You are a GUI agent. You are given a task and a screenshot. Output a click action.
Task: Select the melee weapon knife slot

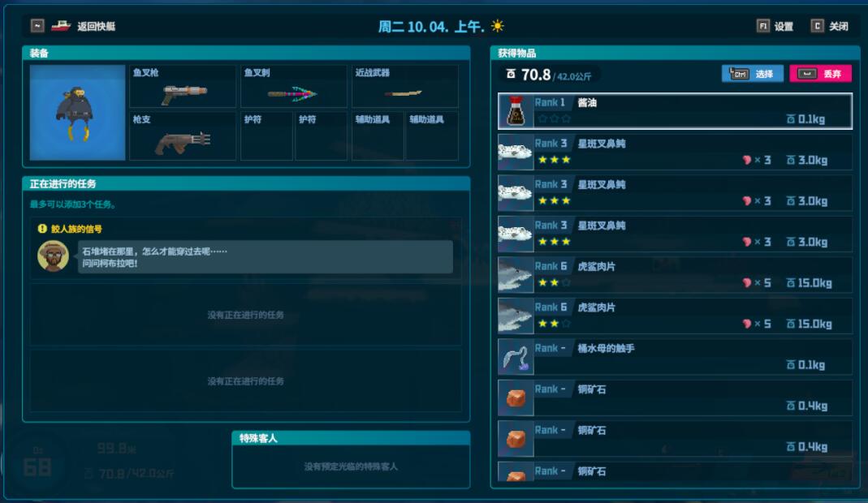click(x=405, y=86)
